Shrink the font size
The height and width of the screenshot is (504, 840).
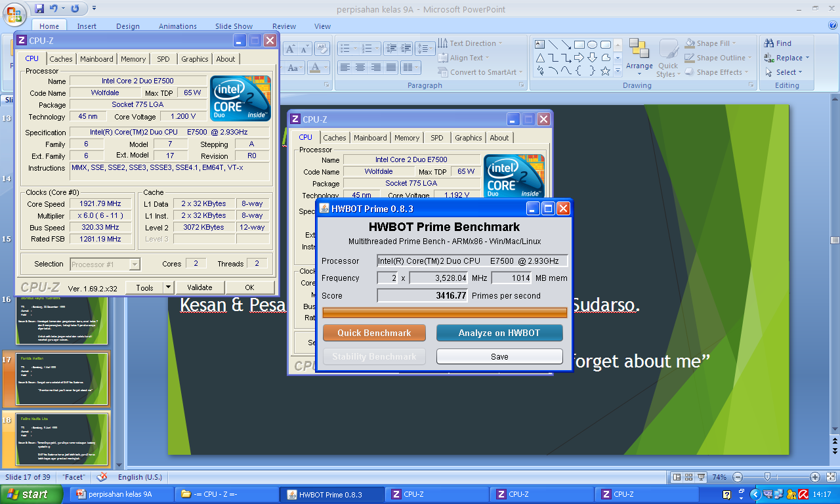point(305,49)
